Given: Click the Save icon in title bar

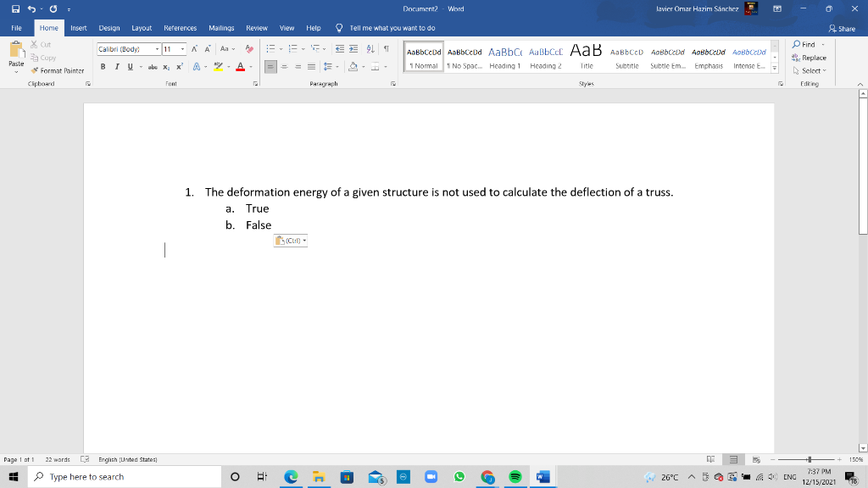Looking at the screenshot, I should [x=16, y=8].
